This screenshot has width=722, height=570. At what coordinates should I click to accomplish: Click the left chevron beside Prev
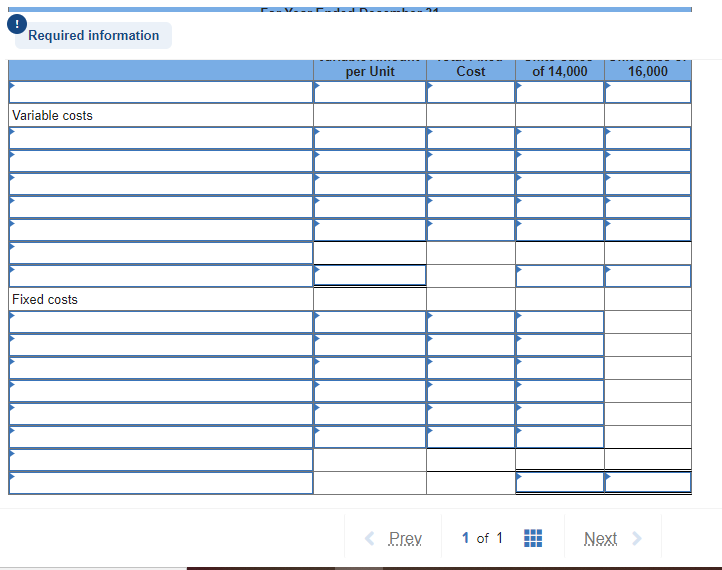[x=370, y=538]
